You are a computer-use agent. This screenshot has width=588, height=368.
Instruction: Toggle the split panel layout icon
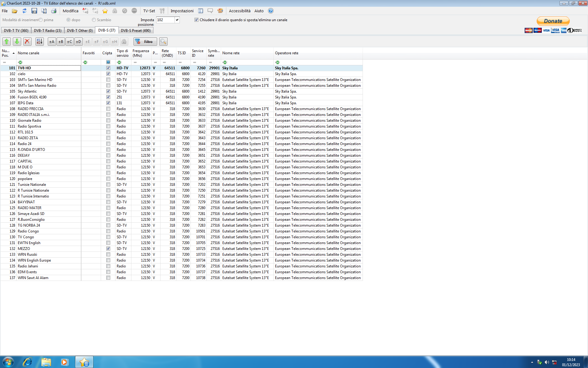coord(201,11)
